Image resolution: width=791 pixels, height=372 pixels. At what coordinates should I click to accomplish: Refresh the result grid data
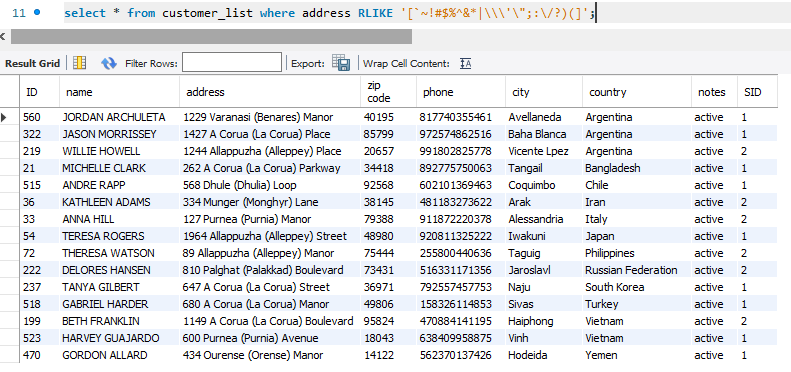coord(108,63)
